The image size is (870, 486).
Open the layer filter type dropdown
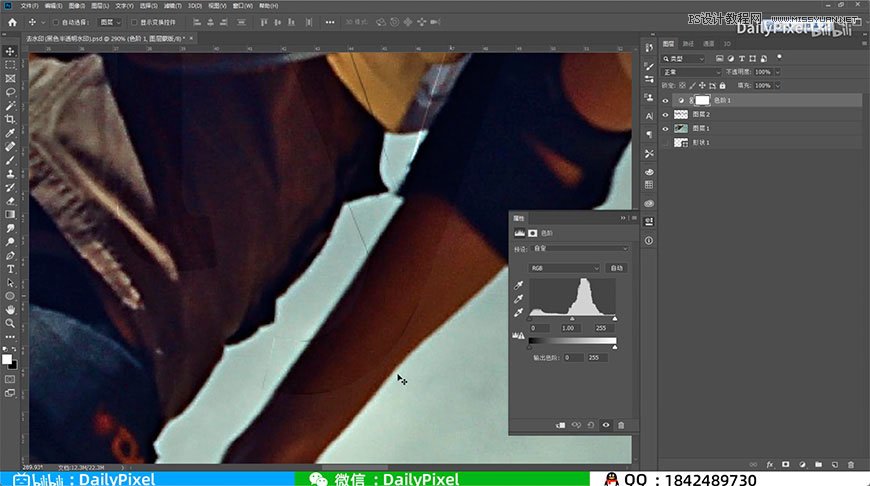(x=683, y=58)
